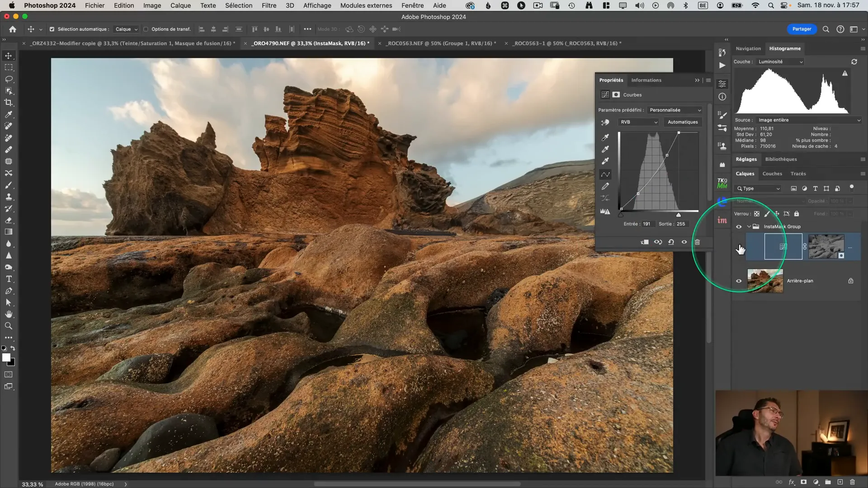Select the curves layer mask thumbnail
868x488 pixels.
coord(826,247)
